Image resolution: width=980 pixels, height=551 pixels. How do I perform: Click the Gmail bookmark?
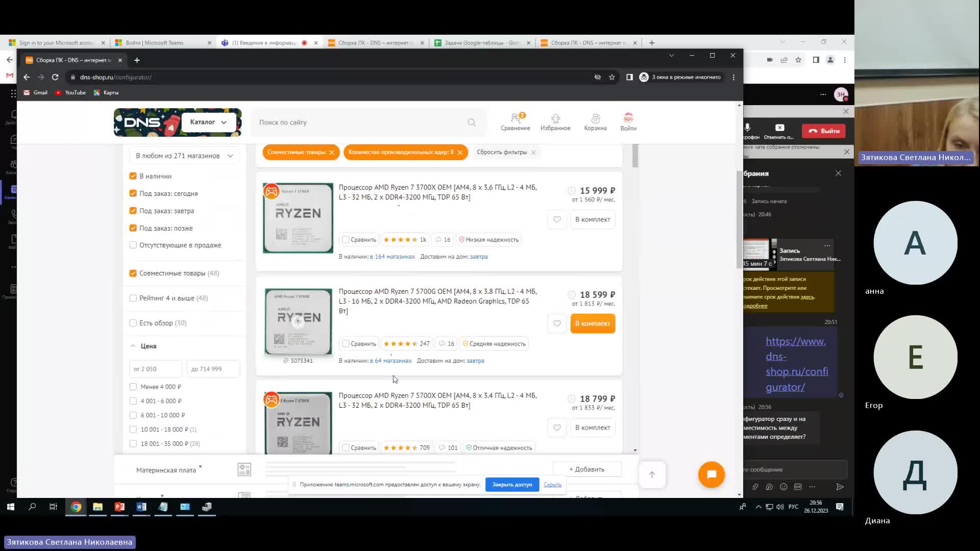(x=36, y=92)
